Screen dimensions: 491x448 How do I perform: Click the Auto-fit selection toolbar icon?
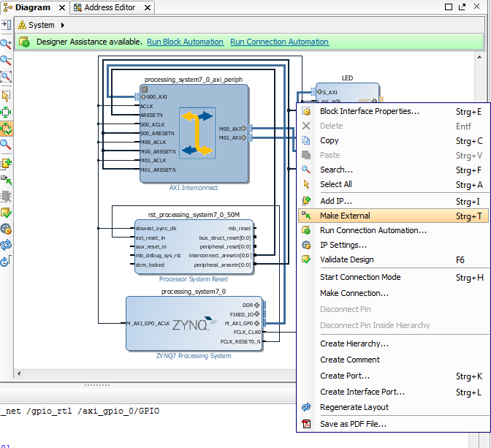click(x=6, y=112)
